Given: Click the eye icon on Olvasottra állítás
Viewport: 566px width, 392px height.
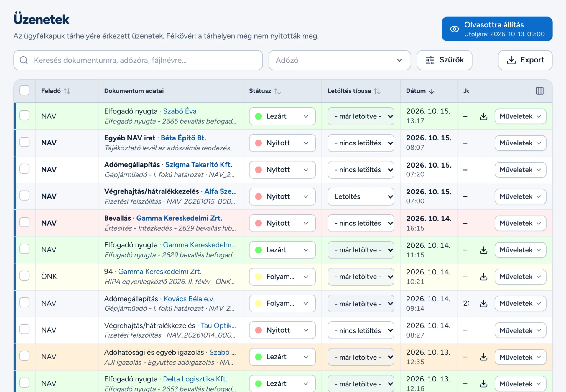Looking at the screenshot, I should point(454,29).
